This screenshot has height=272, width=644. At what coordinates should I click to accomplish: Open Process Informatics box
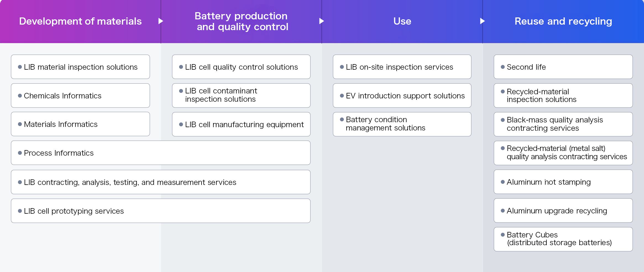[161, 153]
